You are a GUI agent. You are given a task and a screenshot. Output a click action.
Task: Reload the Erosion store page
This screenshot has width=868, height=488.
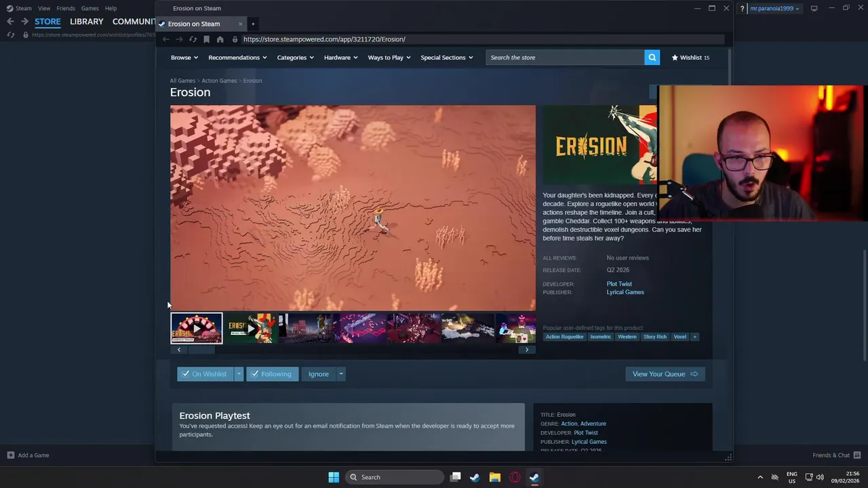pyautogui.click(x=193, y=39)
